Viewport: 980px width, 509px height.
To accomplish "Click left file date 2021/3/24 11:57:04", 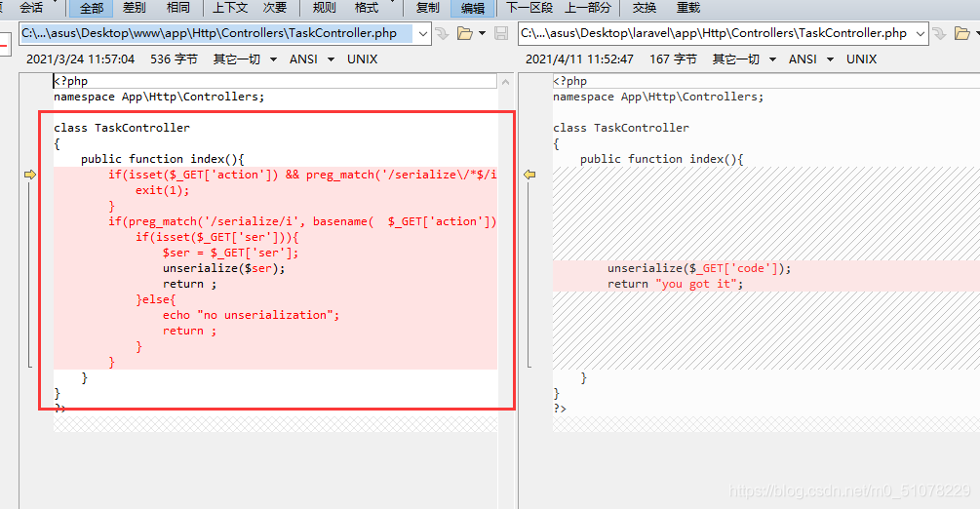I will (81, 59).
